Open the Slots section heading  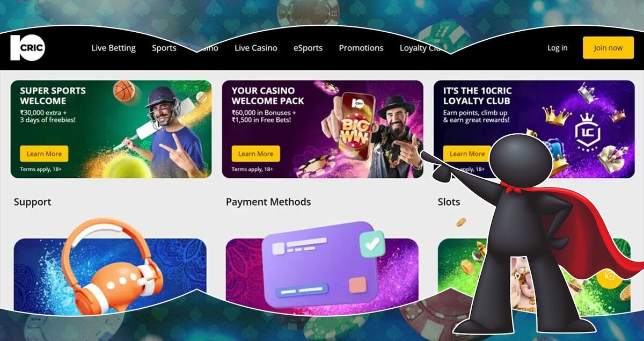[x=449, y=202]
